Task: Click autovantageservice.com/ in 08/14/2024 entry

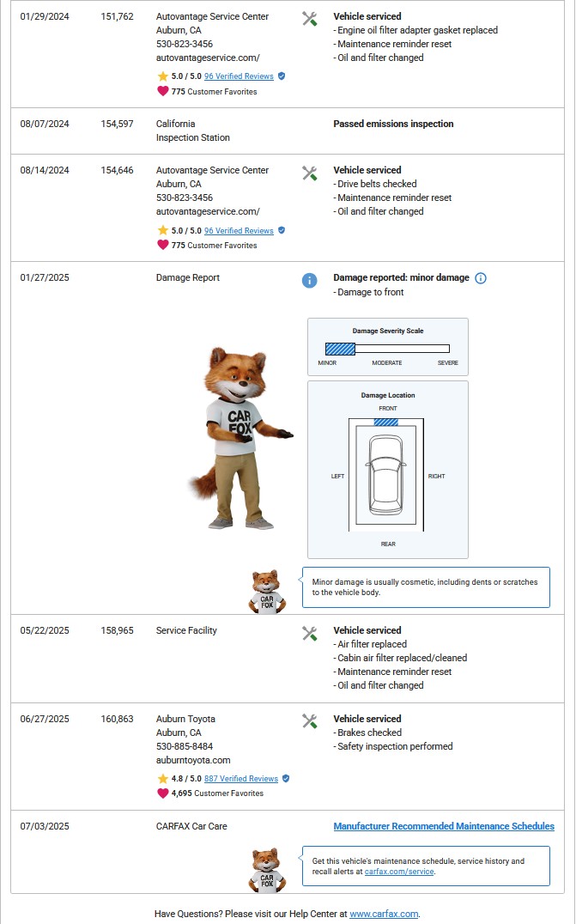Action: 208,211
